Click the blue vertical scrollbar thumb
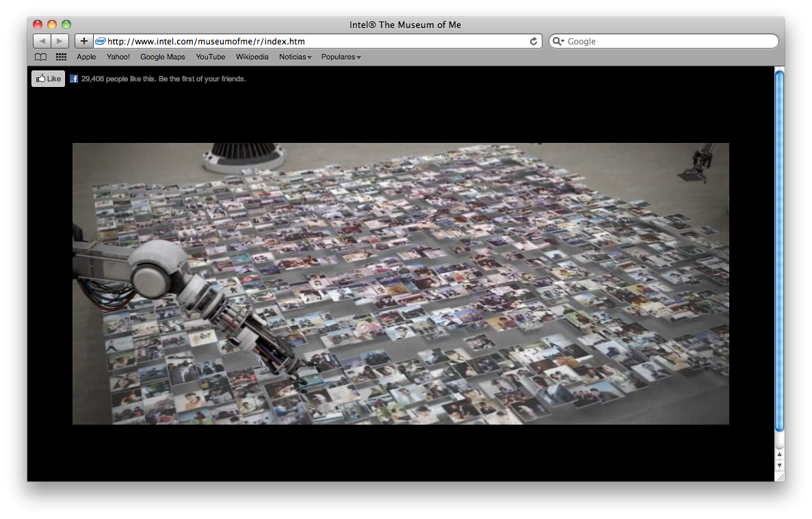This screenshot has width=812, height=519. (x=779, y=250)
